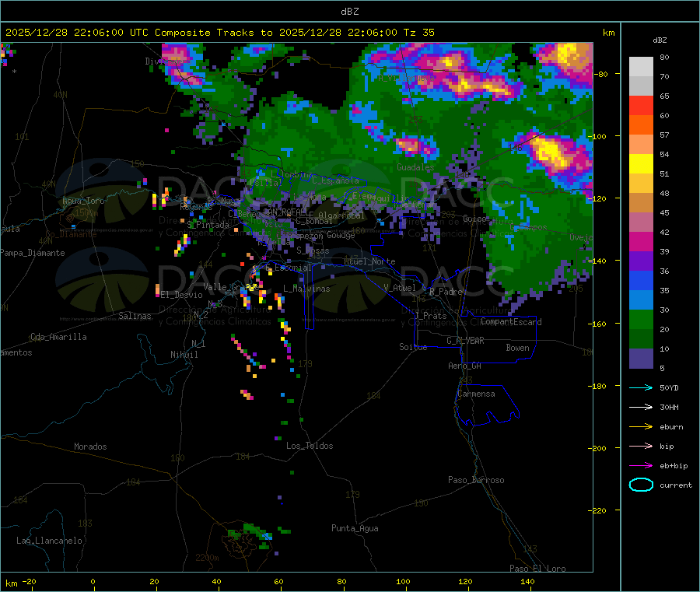Click the CompantEscard map label
This screenshot has width=700, height=592.
click(x=511, y=321)
